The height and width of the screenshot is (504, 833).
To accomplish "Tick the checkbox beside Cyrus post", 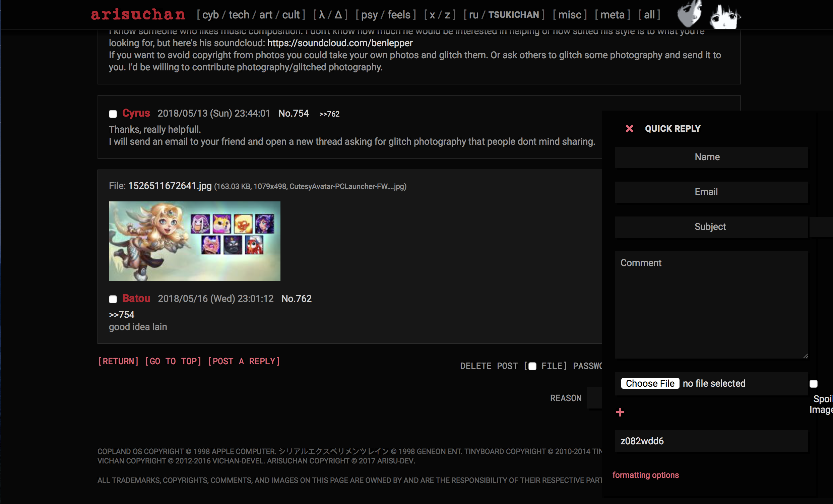I will (x=113, y=114).
